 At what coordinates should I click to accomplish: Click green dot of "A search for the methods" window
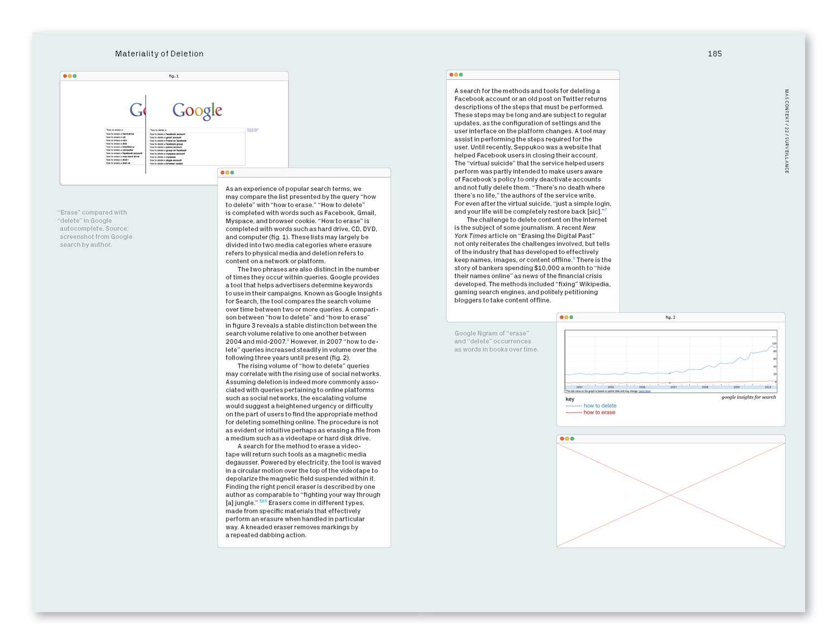[x=461, y=75]
